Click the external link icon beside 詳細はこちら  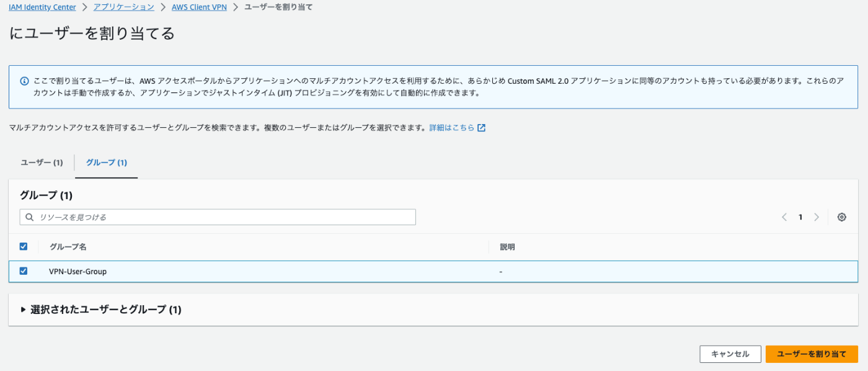tap(481, 128)
